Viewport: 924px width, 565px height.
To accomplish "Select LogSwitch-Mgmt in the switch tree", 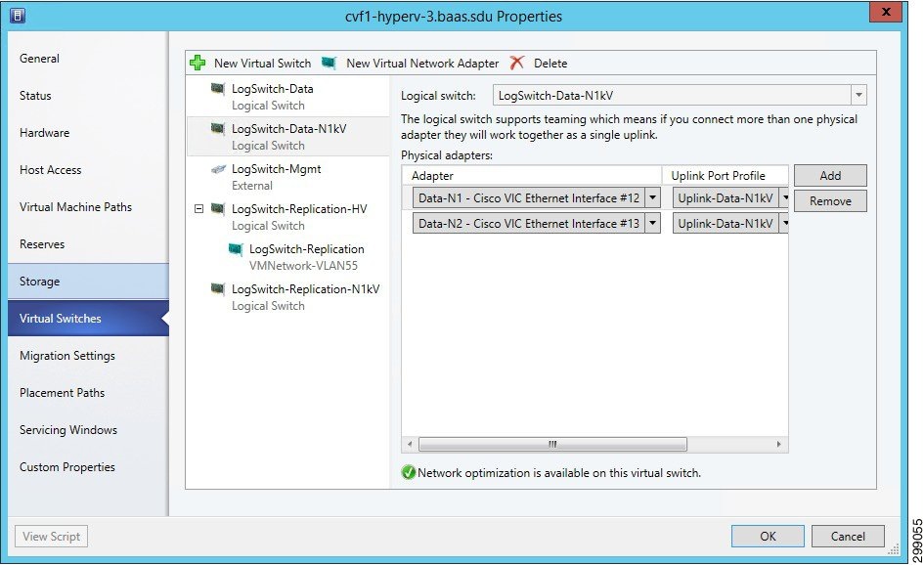I will pyautogui.click(x=287, y=177).
